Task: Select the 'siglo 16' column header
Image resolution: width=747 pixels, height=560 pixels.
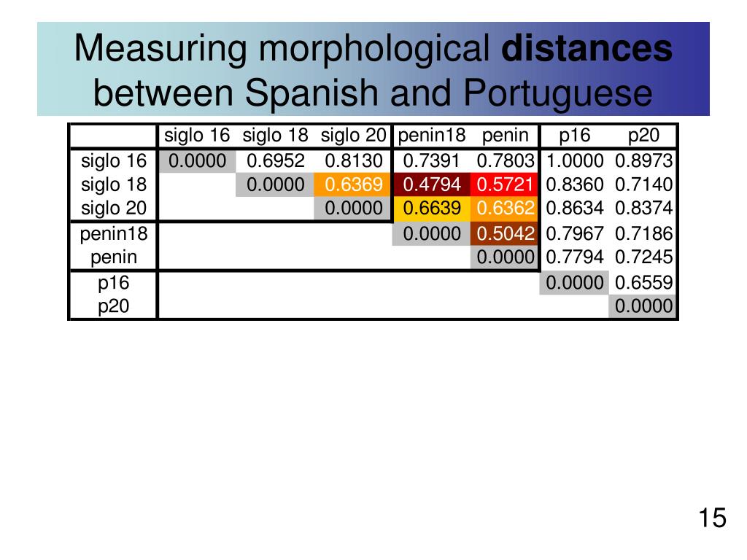Action: pyautogui.click(x=197, y=136)
